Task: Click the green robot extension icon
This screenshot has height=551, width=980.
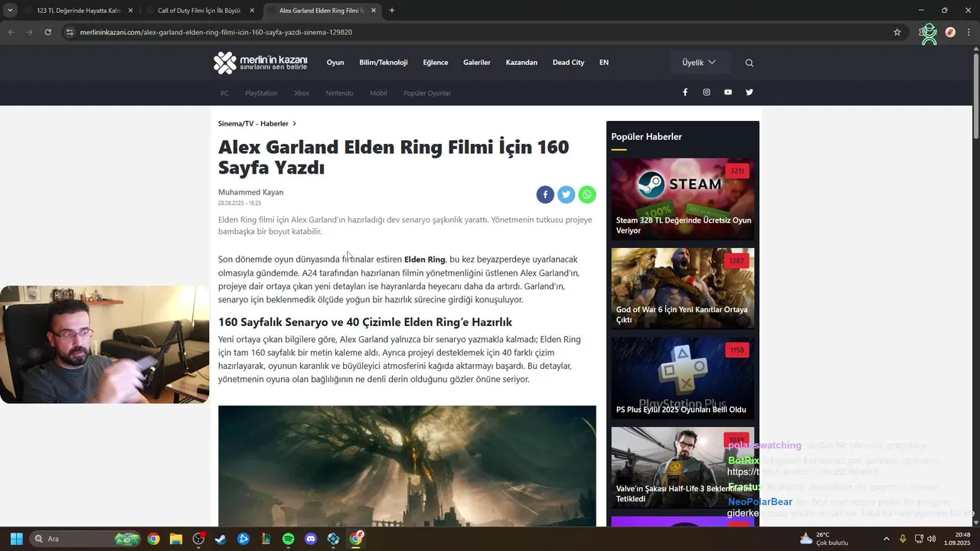Action: pyautogui.click(x=929, y=34)
